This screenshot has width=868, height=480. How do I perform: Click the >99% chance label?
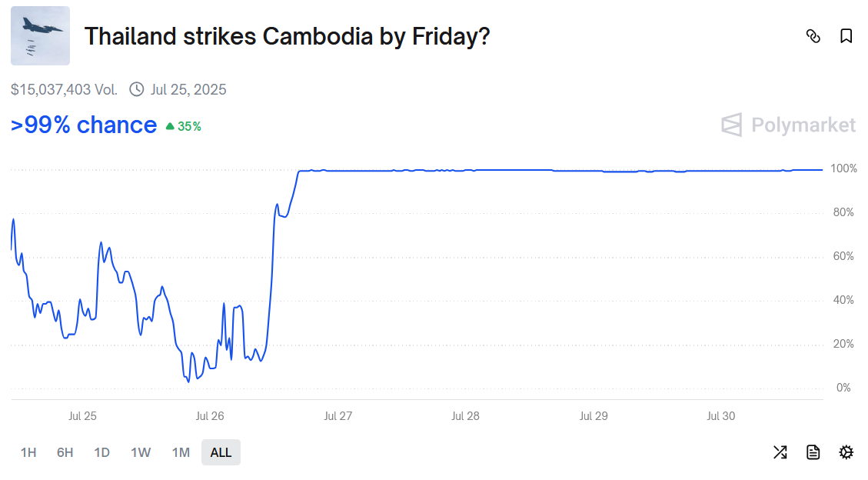point(84,125)
